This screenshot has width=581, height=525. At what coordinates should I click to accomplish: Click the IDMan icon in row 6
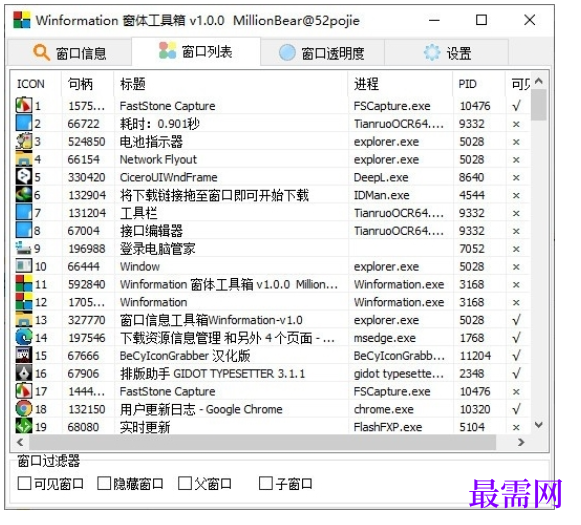[24, 195]
